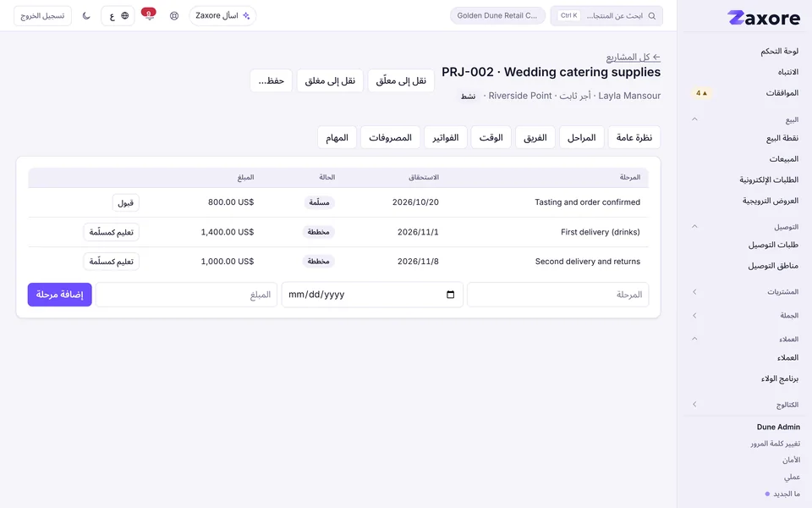Expand the الكتالوج sidebar section
The height and width of the screenshot is (508, 812).
tap(694, 405)
